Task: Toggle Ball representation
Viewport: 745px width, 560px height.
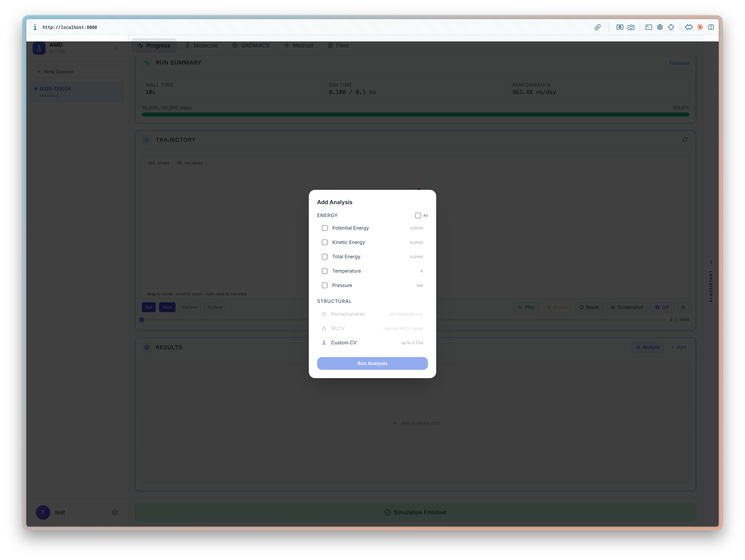Action: tap(149, 307)
